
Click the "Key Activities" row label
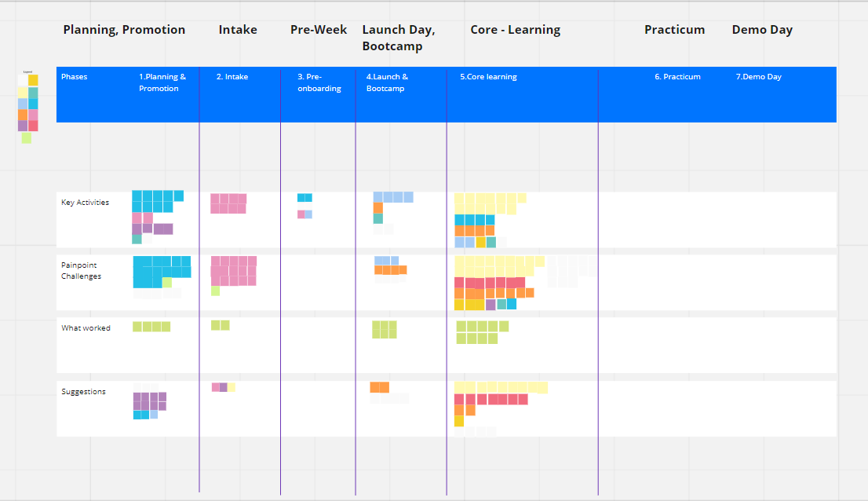pos(85,203)
